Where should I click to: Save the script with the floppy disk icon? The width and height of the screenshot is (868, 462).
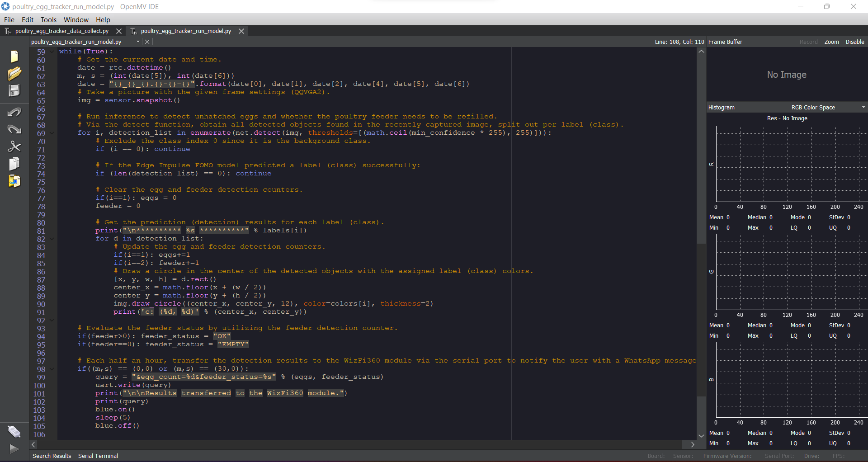[x=14, y=90]
